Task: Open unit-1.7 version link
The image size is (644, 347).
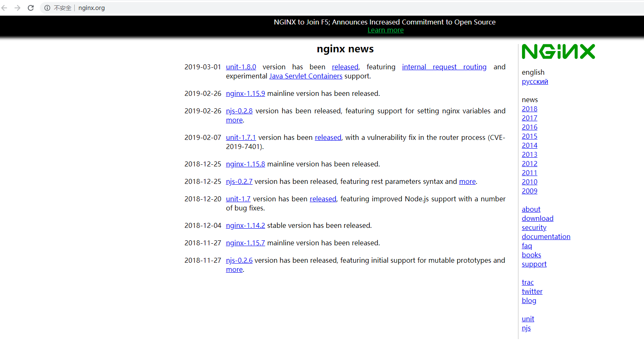Action: click(238, 199)
